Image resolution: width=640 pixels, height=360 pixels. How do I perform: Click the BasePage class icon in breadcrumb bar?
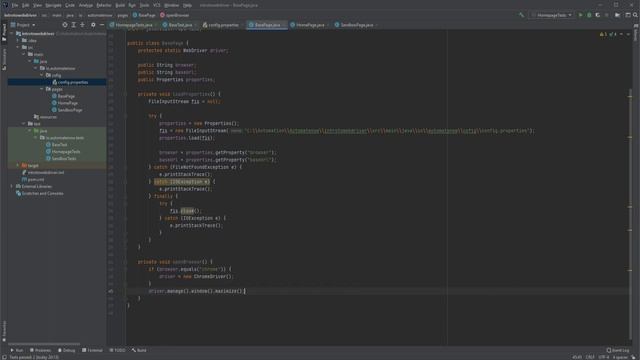tap(135, 15)
